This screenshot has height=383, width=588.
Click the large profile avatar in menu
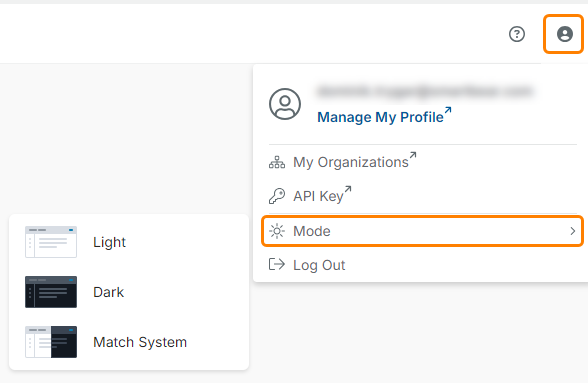pyautogui.click(x=285, y=104)
